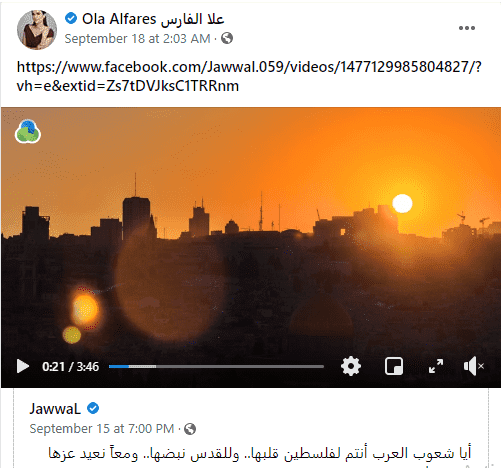Open the post options three-dot menu
Image resolution: width=504 pixels, height=474 pixels.
click(x=468, y=28)
